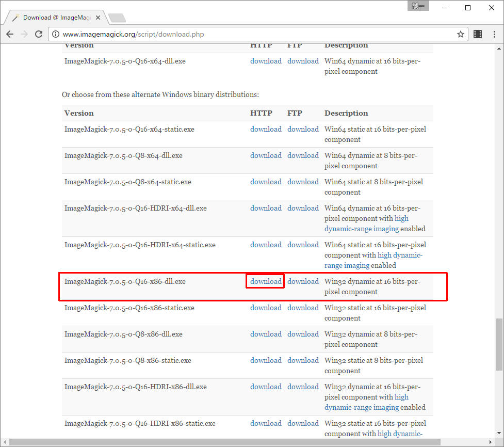Click FTP download for Q16-HDRI-x64-static.exe
The height and width of the screenshot is (447, 504).
[x=303, y=245]
